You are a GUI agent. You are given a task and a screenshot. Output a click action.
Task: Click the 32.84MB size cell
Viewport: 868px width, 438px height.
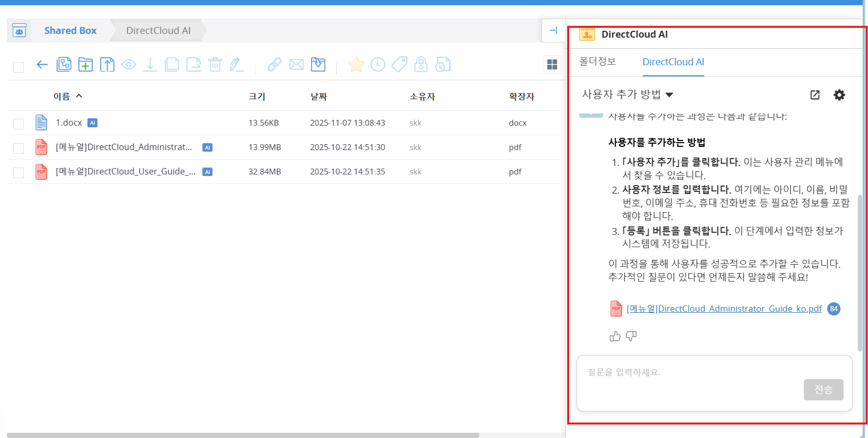(x=265, y=172)
